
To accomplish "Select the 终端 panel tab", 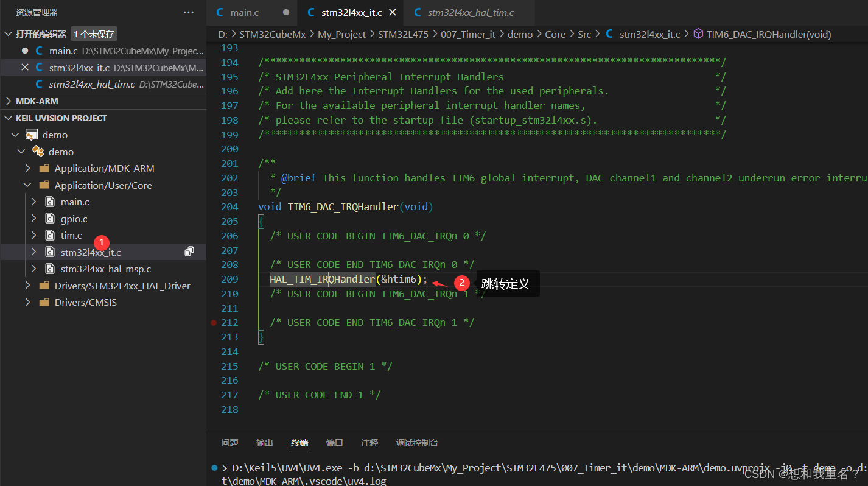I will (299, 443).
